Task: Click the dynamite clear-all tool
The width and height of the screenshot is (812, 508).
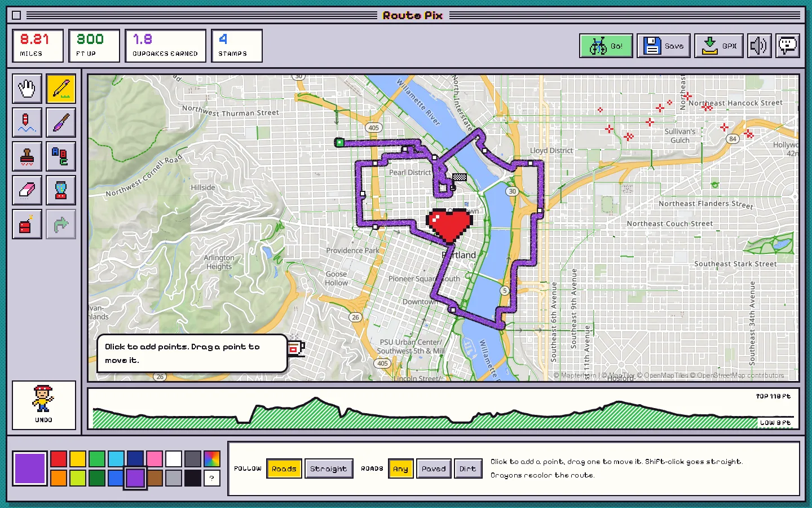Action: coord(27,224)
